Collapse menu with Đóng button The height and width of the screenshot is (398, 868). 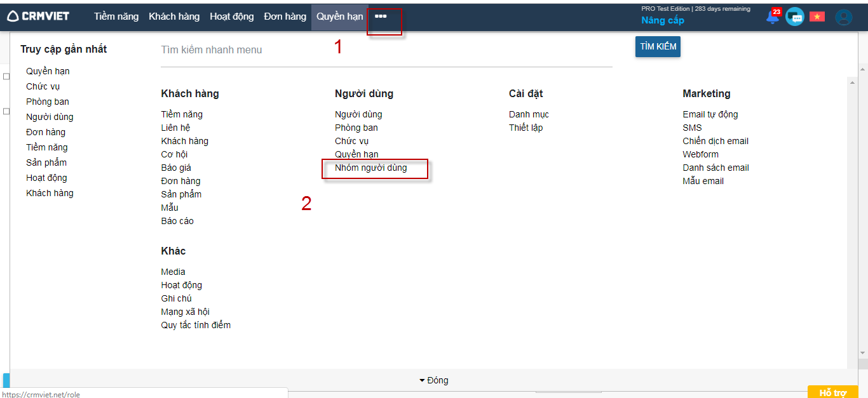click(x=434, y=380)
